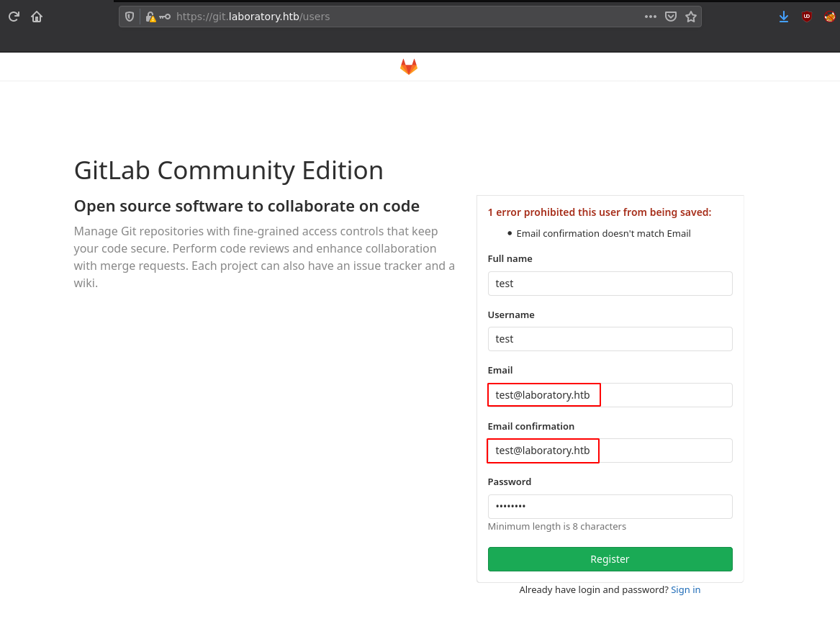The width and height of the screenshot is (840, 629).
Task: Click the GitLab logo in header
Action: 409,67
